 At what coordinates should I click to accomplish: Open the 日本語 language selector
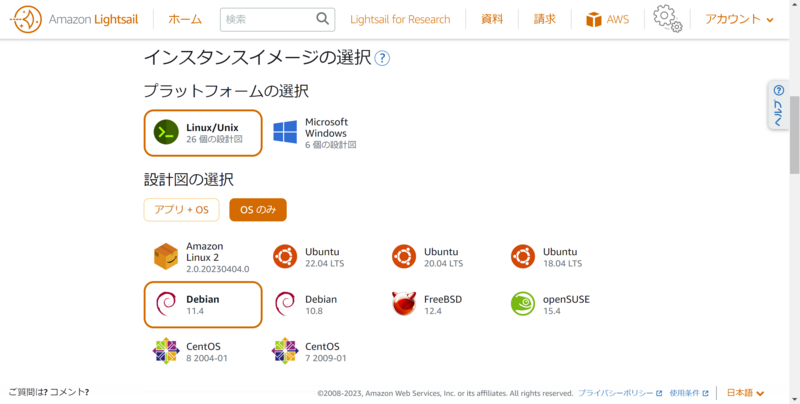coord(745,393)
